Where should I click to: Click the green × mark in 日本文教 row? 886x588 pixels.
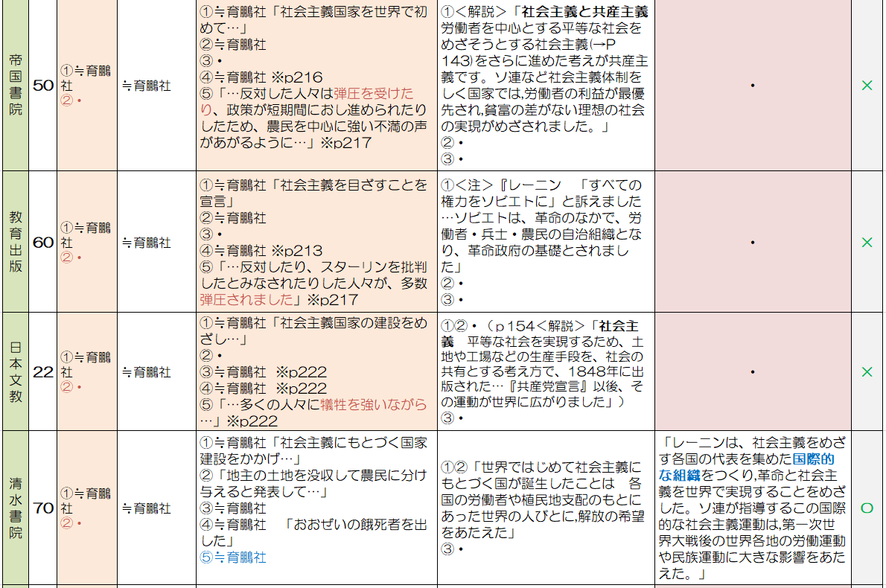[867, 371]
